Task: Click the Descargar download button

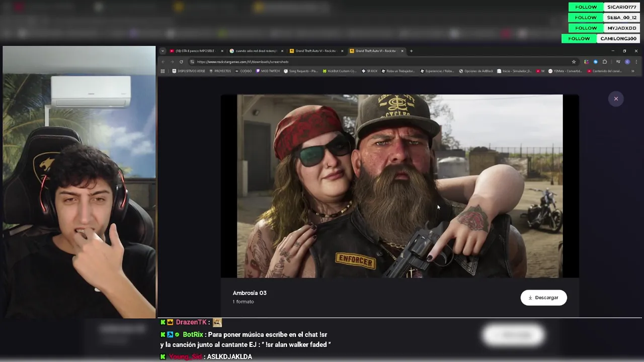Action: [x=543, y=298]
